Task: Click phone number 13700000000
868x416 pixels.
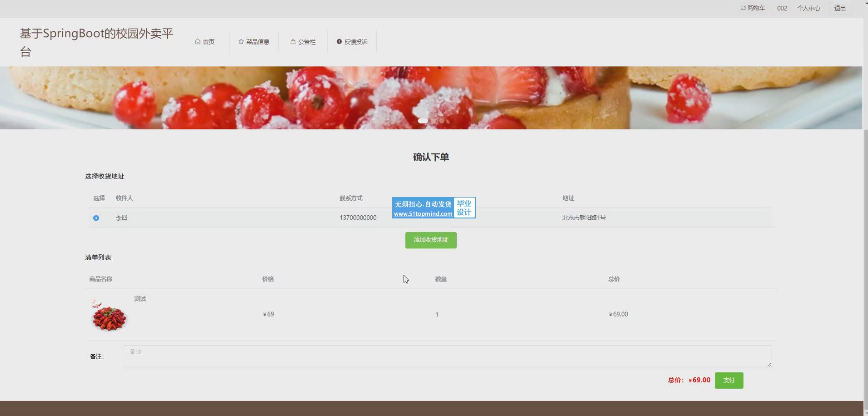Action: [358, 218]
